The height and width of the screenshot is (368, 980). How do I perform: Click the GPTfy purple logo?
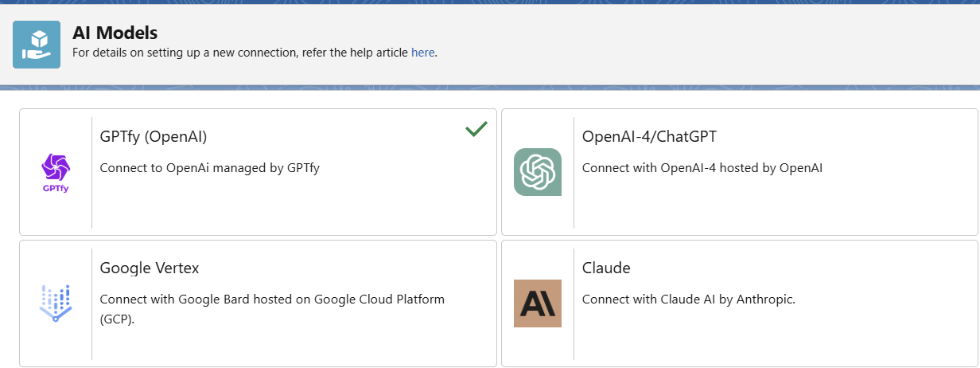coord(56,174)
